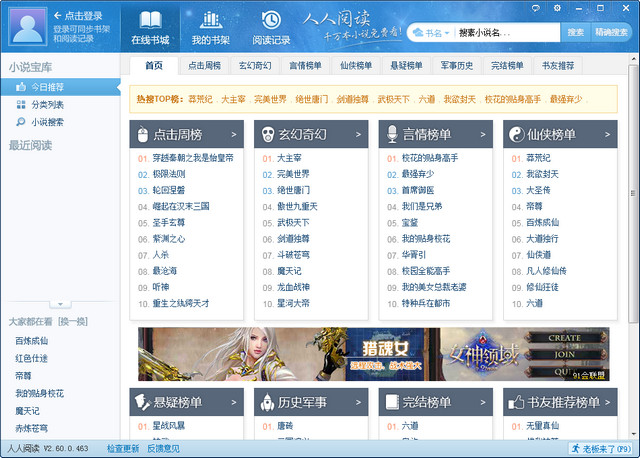Switch to the 玄幻奇幻 tab

pyautogui.click(x=255, y=65)
